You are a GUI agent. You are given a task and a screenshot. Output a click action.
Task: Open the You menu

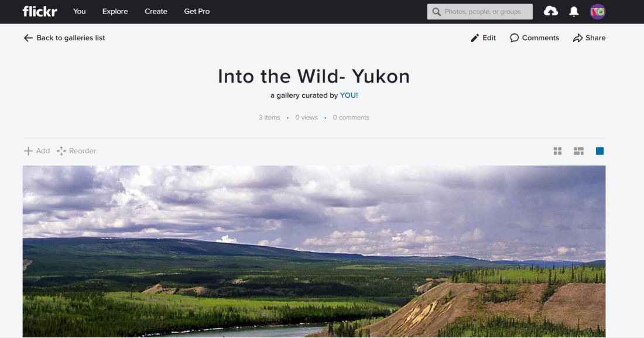tap(79, 12)
